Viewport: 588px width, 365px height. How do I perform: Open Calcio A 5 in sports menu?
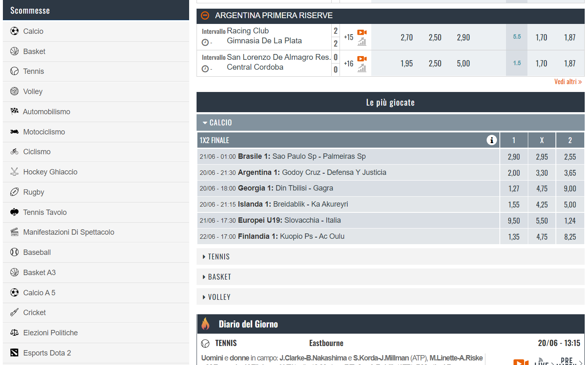(96, 293)
